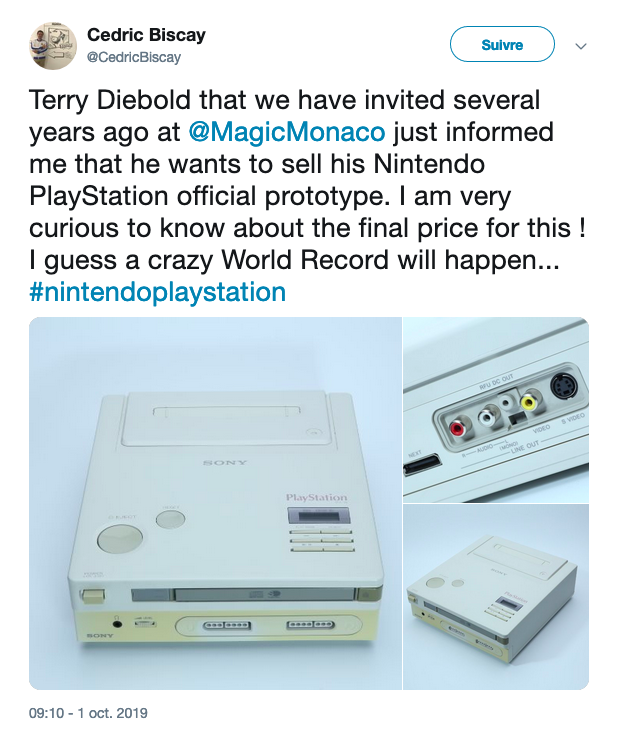The width and height of the screenshot is (617, 729).
Task: Click the S-Video port in photo
Action: (x=564, y=386)
